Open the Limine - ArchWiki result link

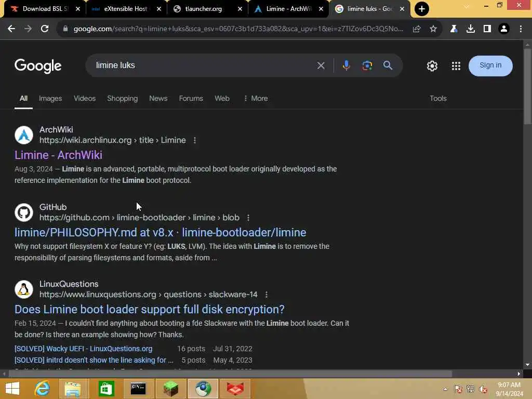58,155
